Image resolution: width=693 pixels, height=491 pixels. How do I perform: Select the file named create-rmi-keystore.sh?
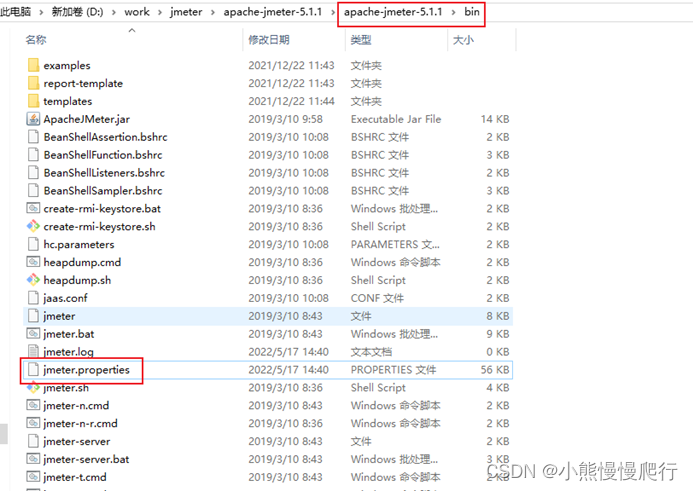[x=99, y=227]
